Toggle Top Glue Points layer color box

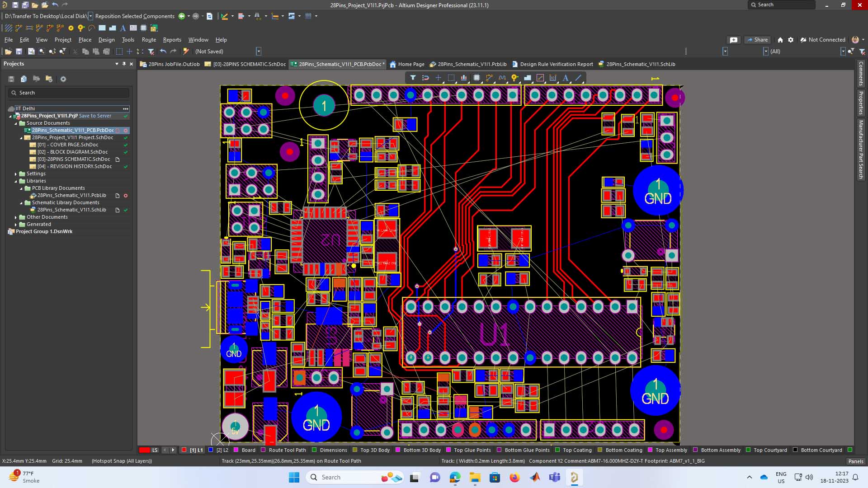point(448,450)
